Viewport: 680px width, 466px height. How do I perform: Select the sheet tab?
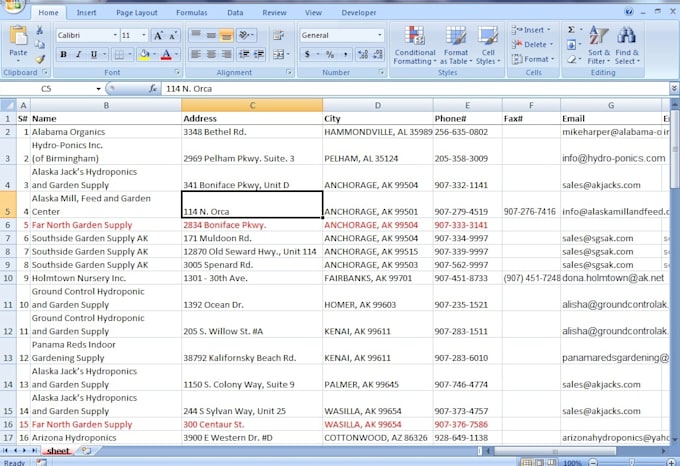[x=58, y=451]
